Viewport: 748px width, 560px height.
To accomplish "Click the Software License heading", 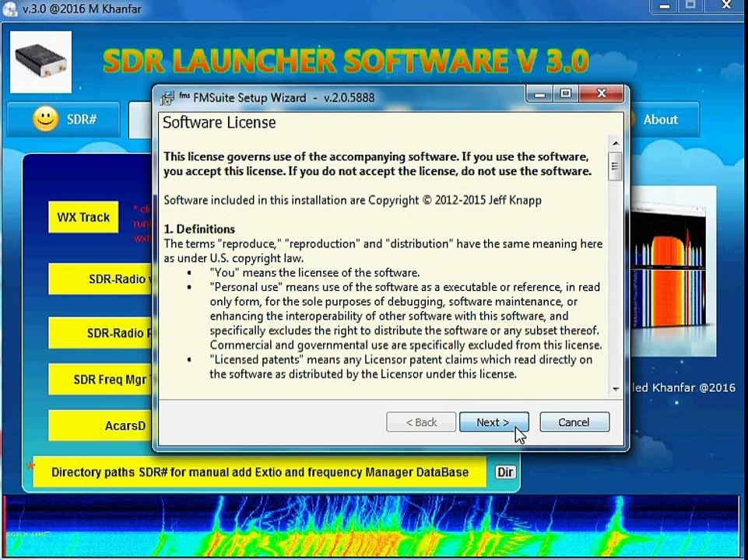I will [x=219, y=123].
